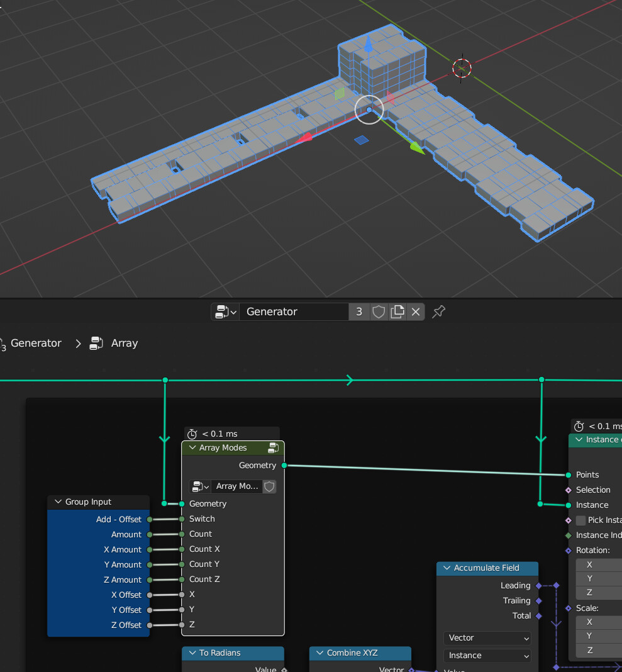The height and width of the screenshot is (672, 622).
Task: Click the Rotation X value field
Action: (x=599, y=565)
